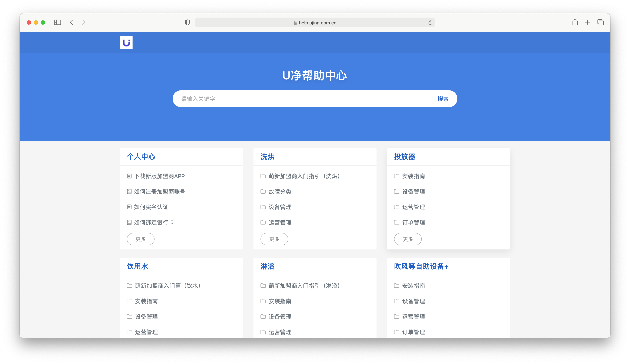The height and width of the screenshot is (364, 630).
Task: Open 订单管理 under 吹风等自助设备+
Action: click(x=413, y=332)
